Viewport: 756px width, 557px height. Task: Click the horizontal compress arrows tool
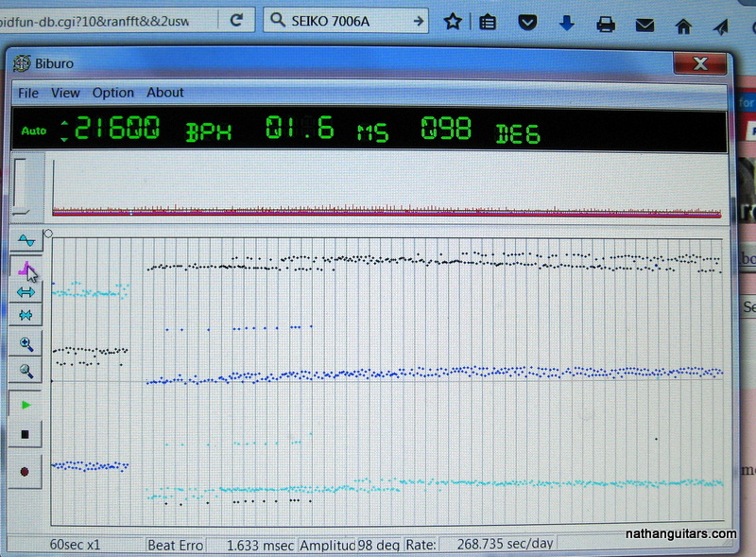26,315
